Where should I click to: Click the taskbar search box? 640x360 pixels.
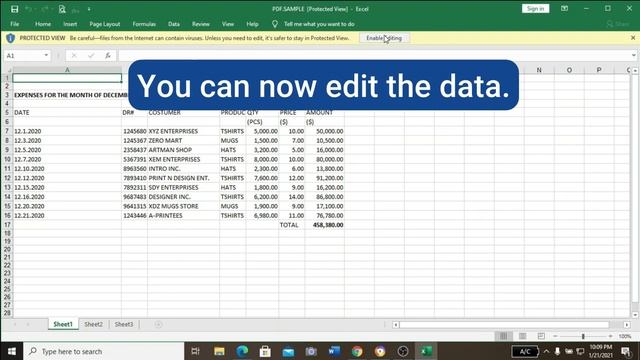coord(104,351)
